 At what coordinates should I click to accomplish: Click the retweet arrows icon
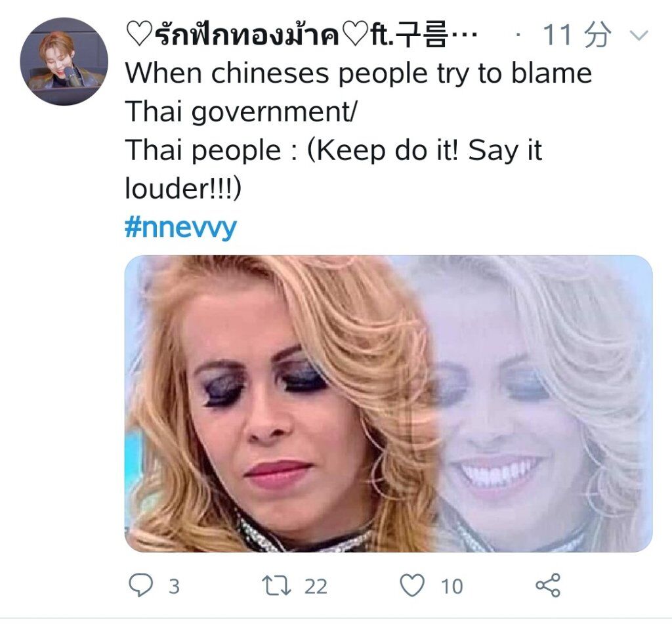tap(277, 586)
